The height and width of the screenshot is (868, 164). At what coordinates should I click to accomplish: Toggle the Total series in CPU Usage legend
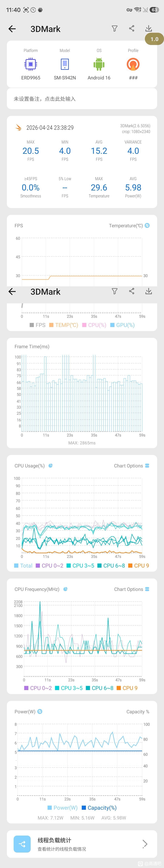click(23, 566)
